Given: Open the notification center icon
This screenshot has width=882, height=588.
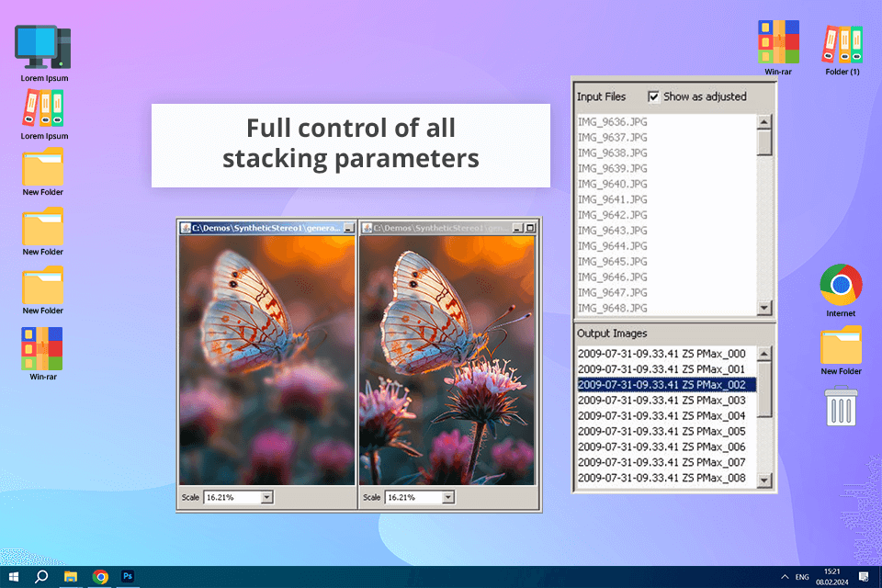Looking at the screenshot, I should (864, 577).
